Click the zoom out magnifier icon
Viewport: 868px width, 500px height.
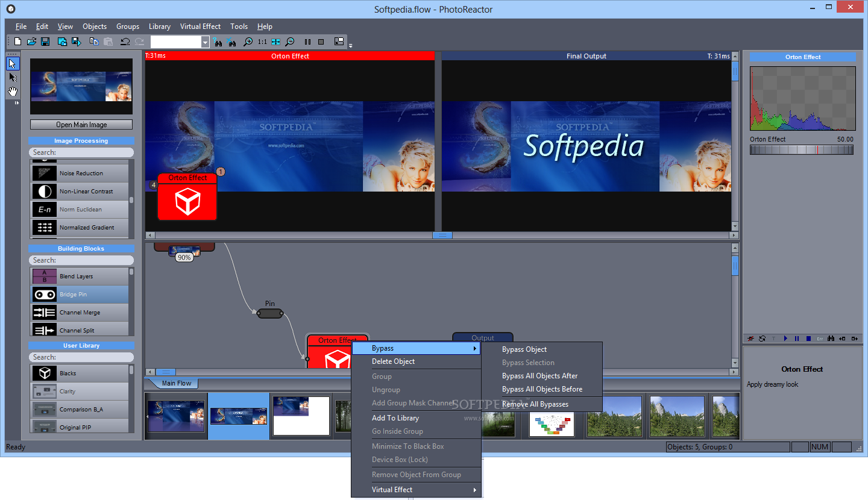pos(290,42)
